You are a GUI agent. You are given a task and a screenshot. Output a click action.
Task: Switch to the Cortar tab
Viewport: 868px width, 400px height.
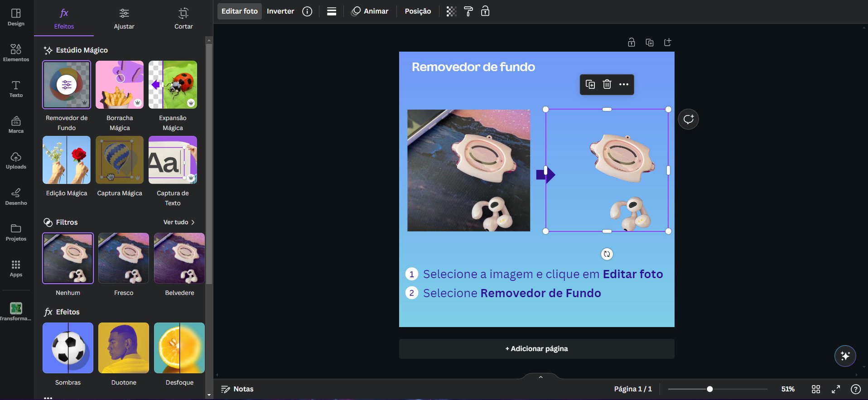point(183,19)
